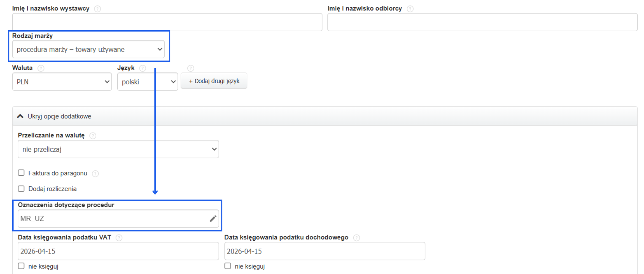
Task: Open the Rodzaj marży dropdown
Action: tap(88, 49)
